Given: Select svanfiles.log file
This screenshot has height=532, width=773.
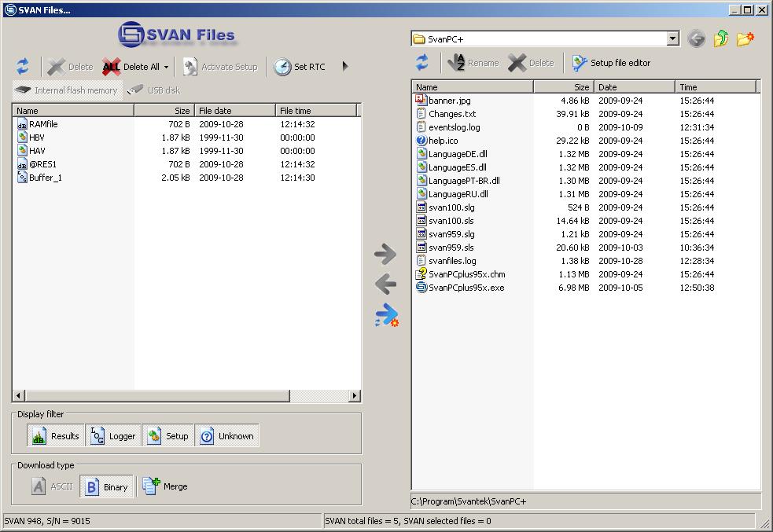Looking at the screenshot, I should 446,260.
